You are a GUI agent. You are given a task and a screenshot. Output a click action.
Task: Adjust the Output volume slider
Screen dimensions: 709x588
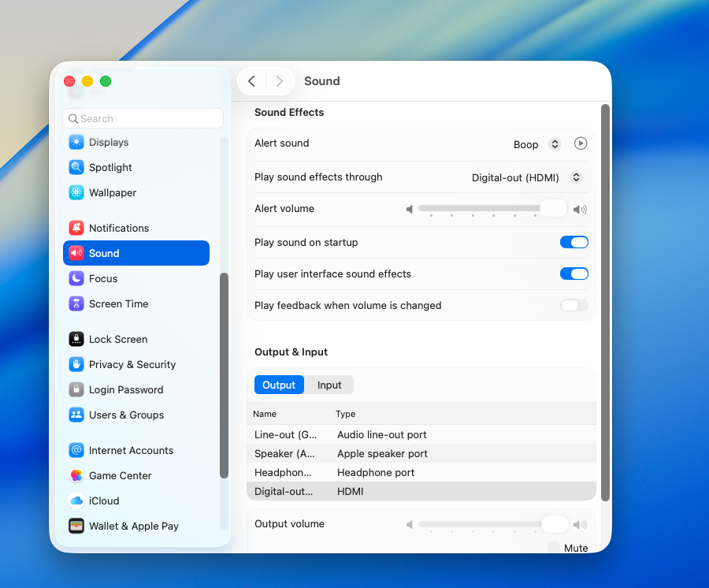coord(492,524)
